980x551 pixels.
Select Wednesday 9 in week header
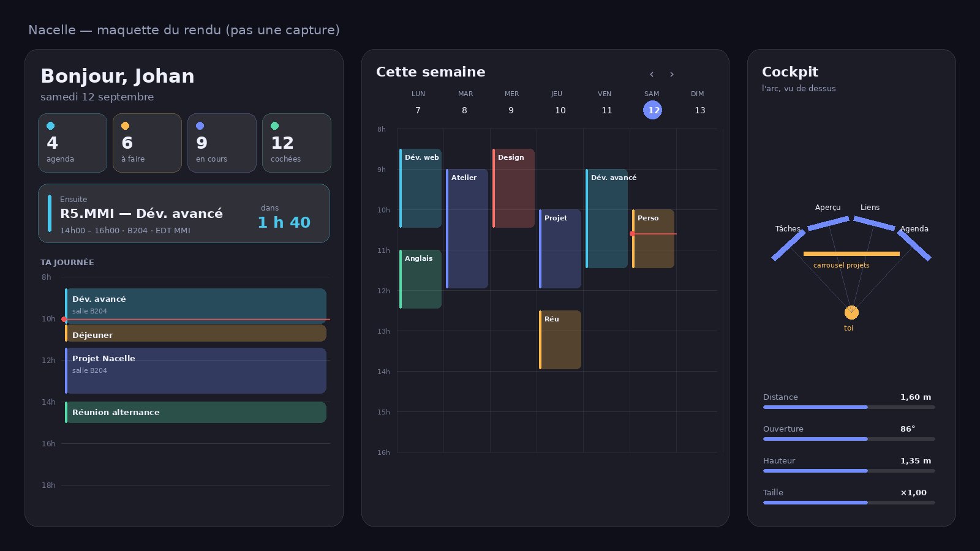pos(511,110)
